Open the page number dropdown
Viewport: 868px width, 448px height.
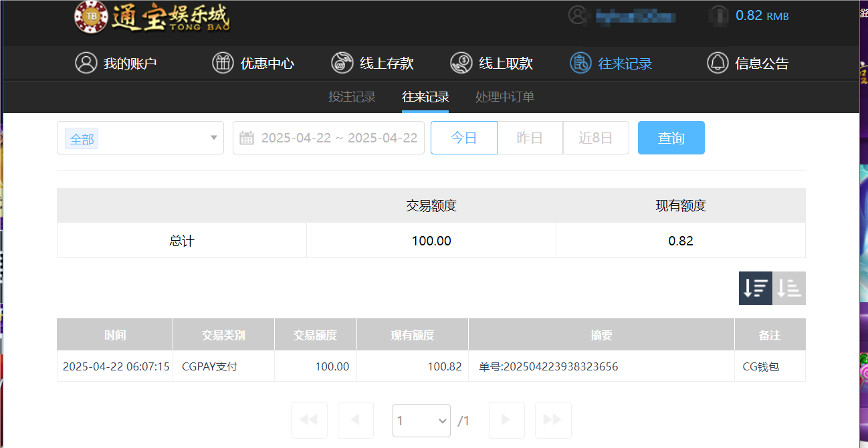click(x=421, y=420)
